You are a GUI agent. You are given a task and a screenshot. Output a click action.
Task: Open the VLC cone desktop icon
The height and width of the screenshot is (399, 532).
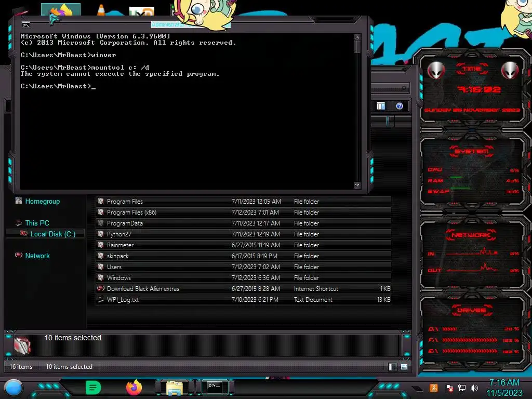101,10
